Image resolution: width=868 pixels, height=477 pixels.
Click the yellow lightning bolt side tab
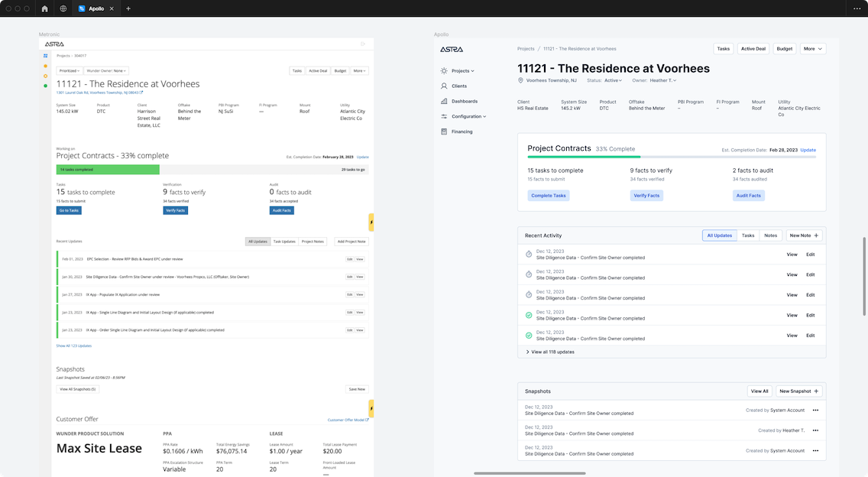coord(371,222)
